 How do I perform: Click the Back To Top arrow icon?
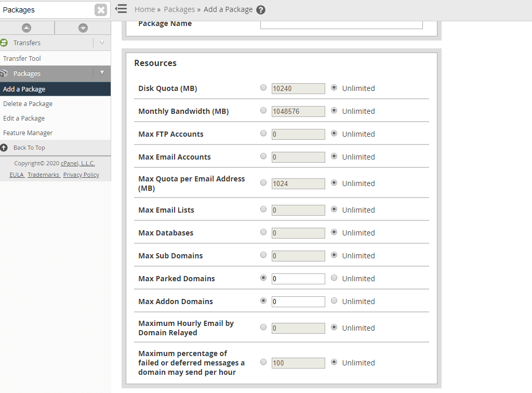(4, 148)
